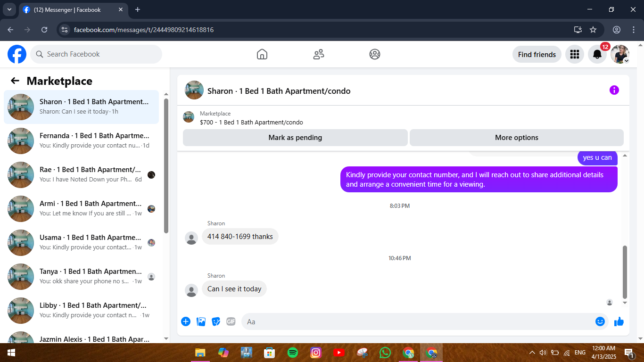Switch to Tanya's conversation
Screen dimensions: 644x362
coord(81,277)
